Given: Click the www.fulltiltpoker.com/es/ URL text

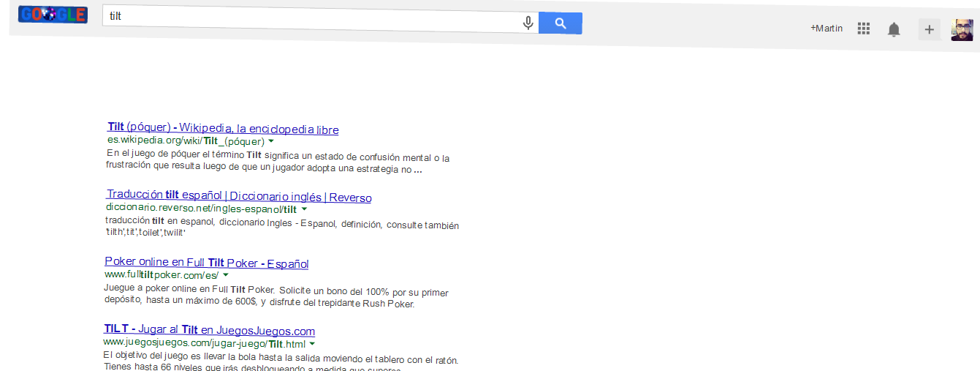Looking at the screenshot, I should [162, 275].
